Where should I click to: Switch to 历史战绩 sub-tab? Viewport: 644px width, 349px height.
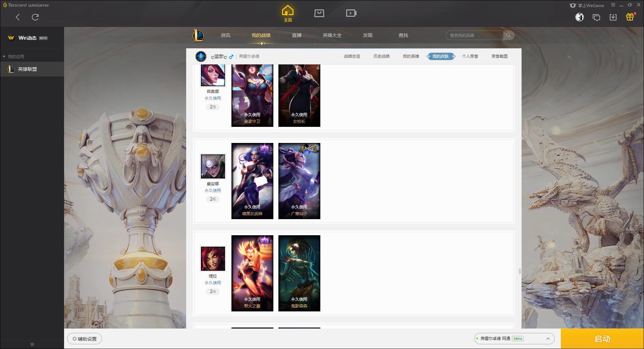click(x=381, y=56)
